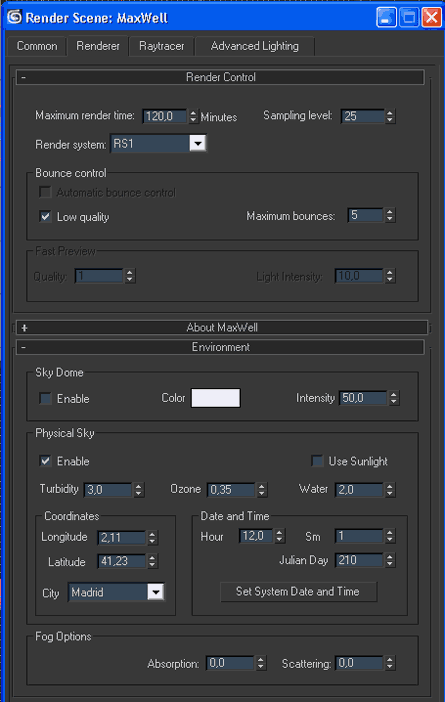Adjust the Sm spinner
445x702 pixels.
390,536
